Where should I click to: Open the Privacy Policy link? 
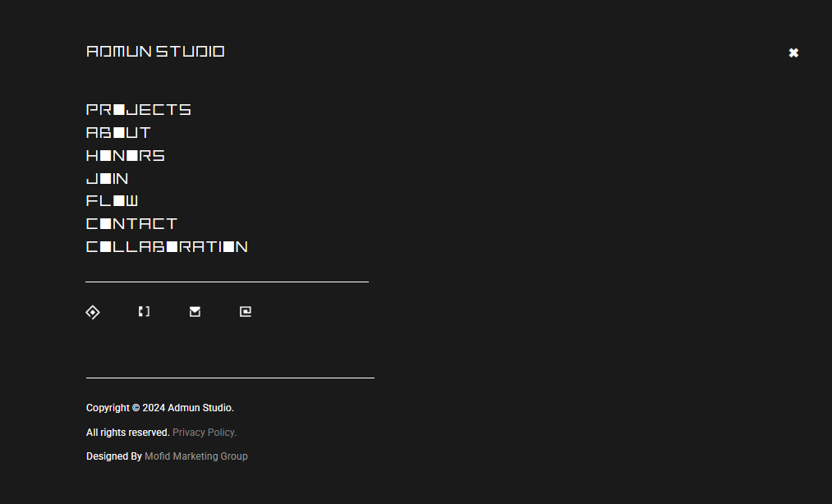tap(205, 433)
